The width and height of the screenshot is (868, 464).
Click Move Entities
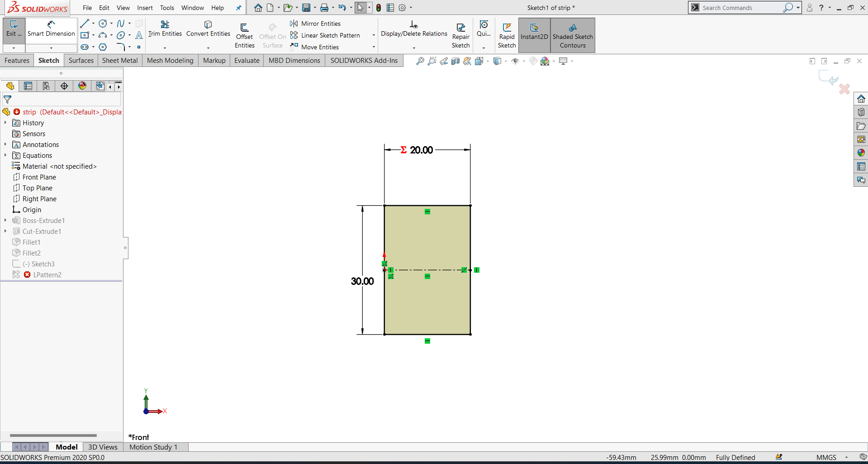(x=314, y=47)
